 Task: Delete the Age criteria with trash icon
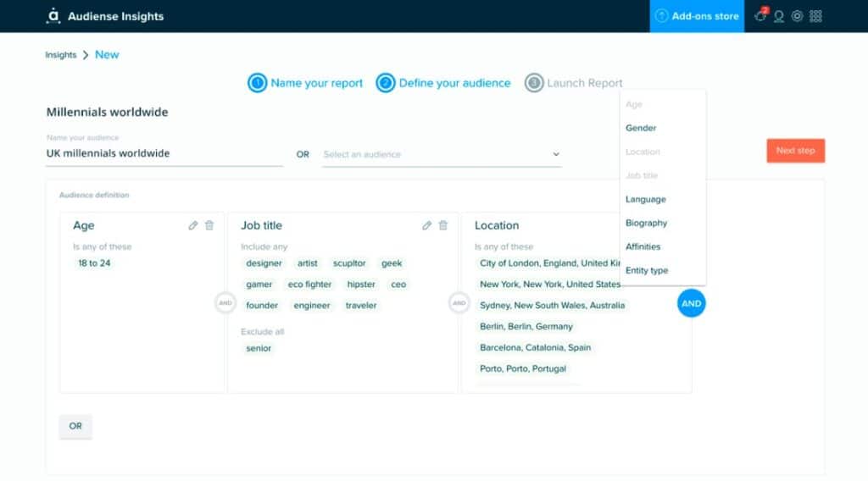pyautogui.click(x=209, y=225)
